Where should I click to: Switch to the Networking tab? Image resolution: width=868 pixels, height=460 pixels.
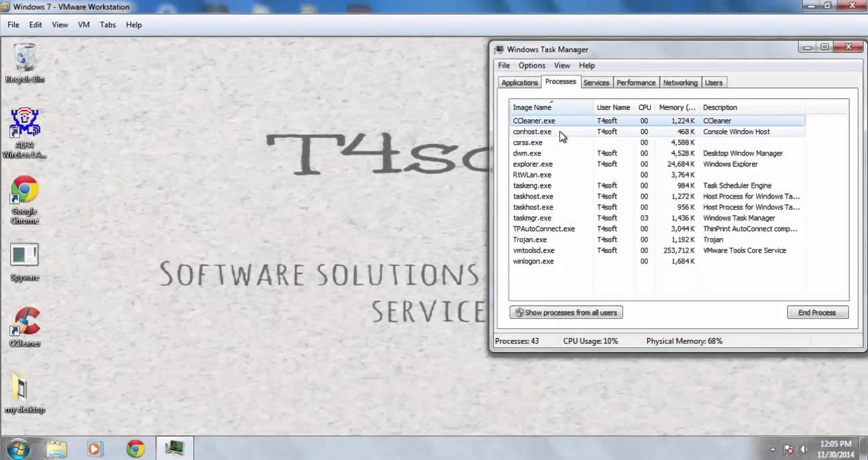(680, 83)
